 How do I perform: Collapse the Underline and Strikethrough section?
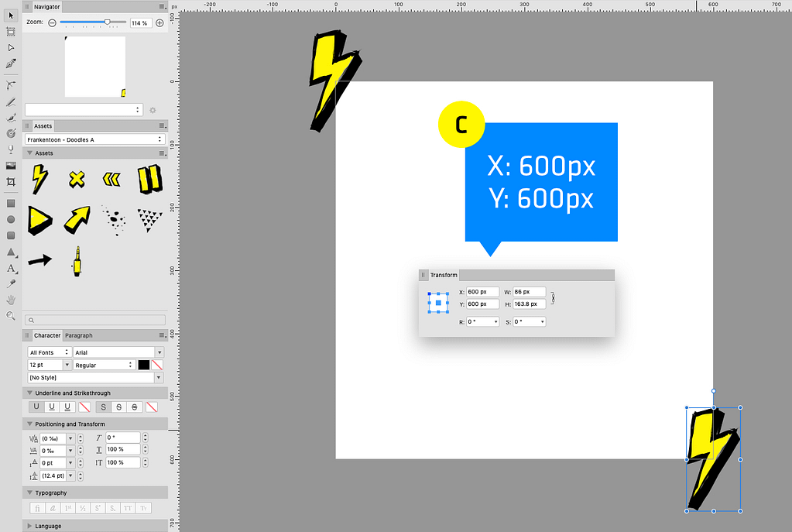(x=30, y=393)
